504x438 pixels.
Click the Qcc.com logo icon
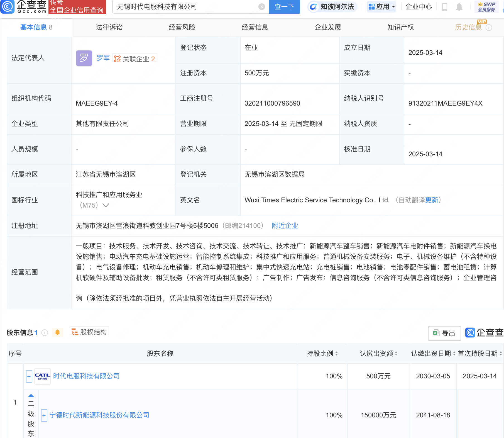tap(8, 7)
